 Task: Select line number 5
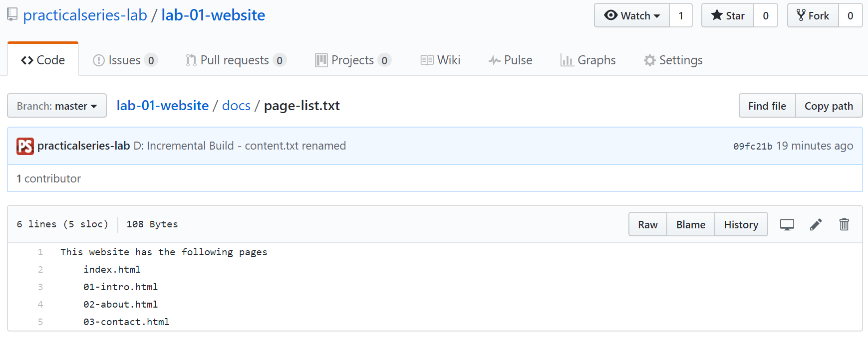(x=40, y=322)
